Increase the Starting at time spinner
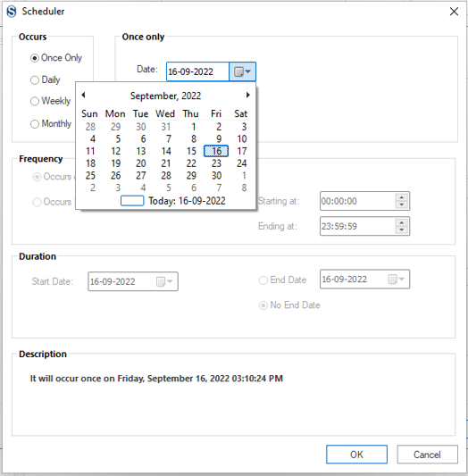 (x=402, y=197)
